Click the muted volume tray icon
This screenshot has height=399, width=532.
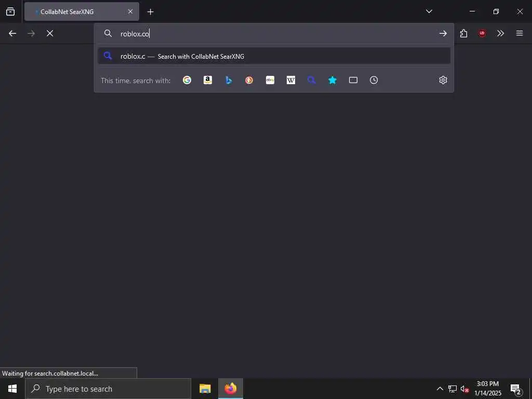coord(464,389)
